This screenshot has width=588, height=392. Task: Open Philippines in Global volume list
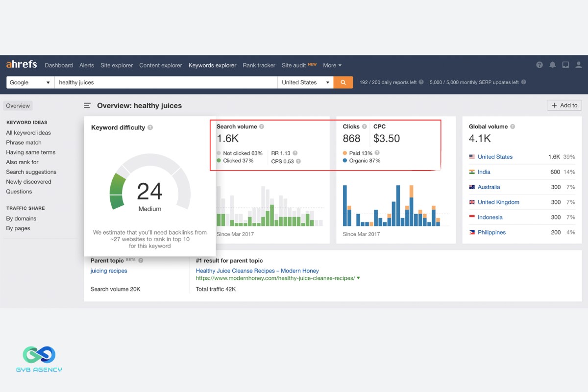click(492, 232)
